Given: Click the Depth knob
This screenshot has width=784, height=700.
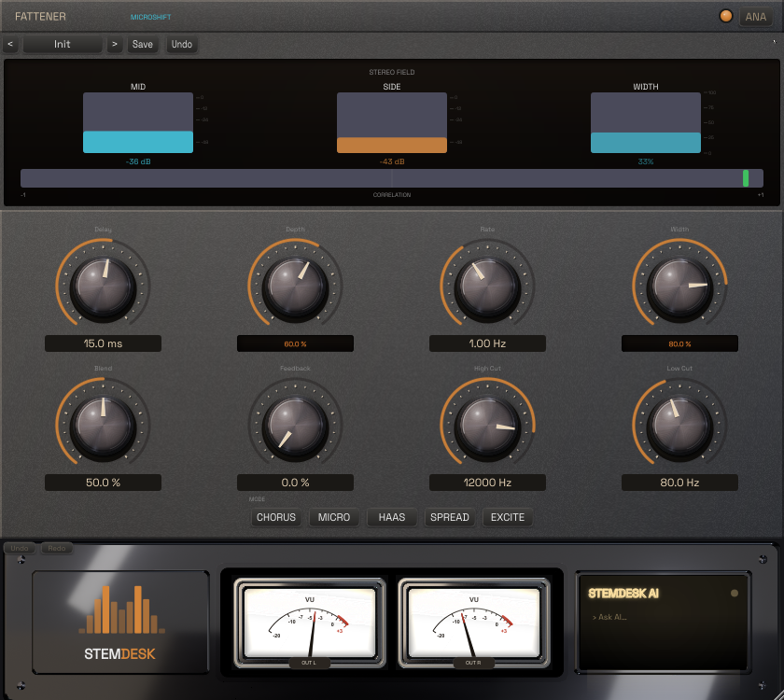Looking at the screenshot, I should coord(295,286).
